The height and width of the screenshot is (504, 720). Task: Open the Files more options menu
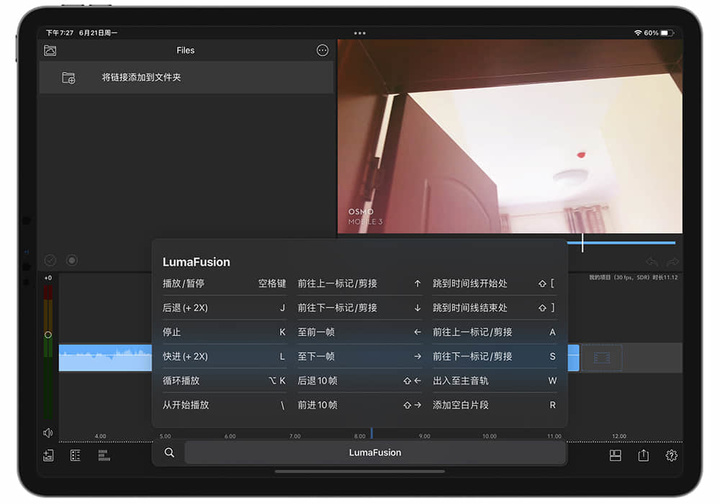click(322, 50)
